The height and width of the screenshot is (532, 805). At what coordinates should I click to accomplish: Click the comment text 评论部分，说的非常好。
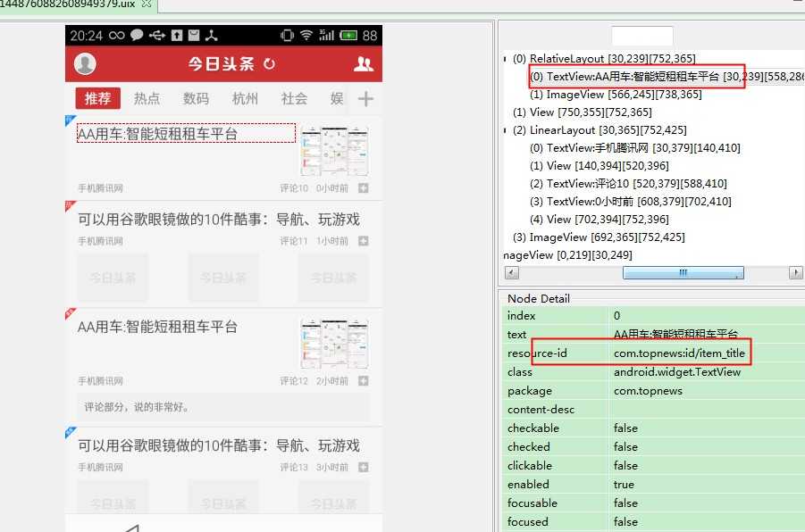(x=138, y=407)
